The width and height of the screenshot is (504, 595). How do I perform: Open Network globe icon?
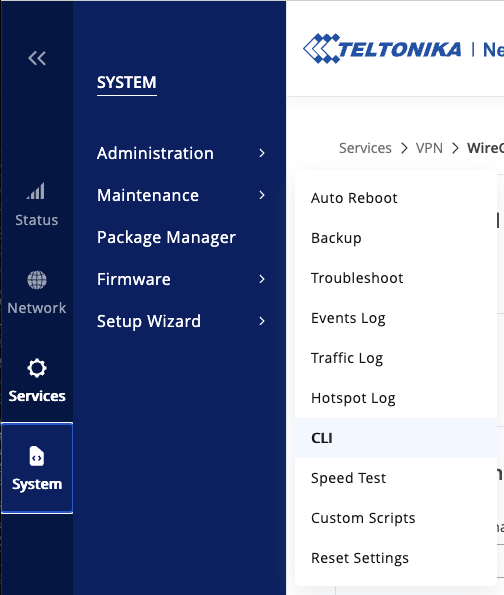(37, 280)
